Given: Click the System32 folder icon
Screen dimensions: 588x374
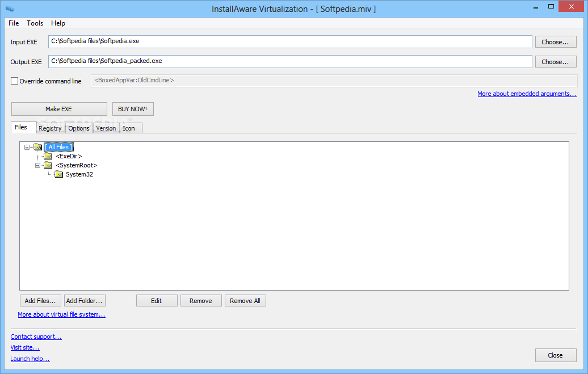Looking at the screenshot, I should [x=58, y=174].
